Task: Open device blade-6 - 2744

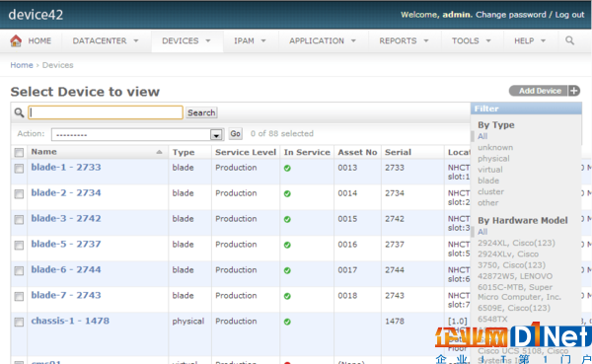Action: [66, 269]
